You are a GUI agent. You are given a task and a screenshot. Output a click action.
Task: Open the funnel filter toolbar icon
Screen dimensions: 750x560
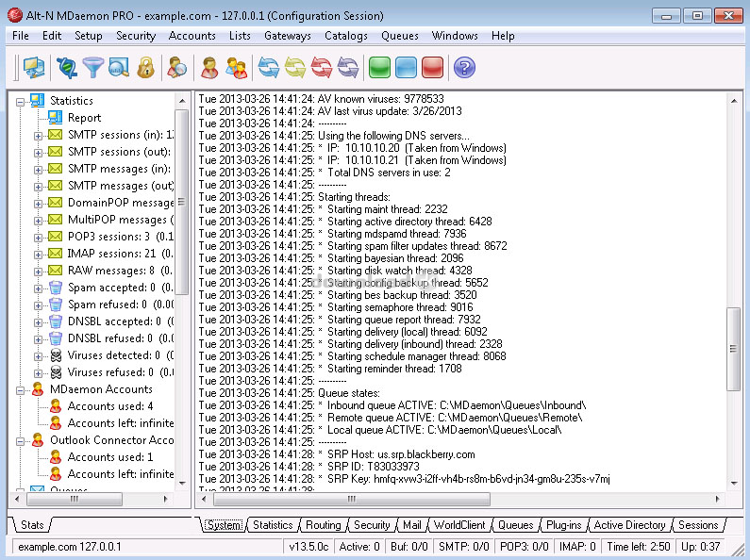(92, 67)
